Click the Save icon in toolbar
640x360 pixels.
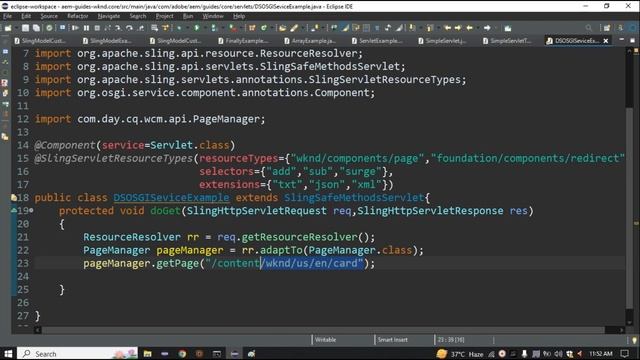click(25, 28)
